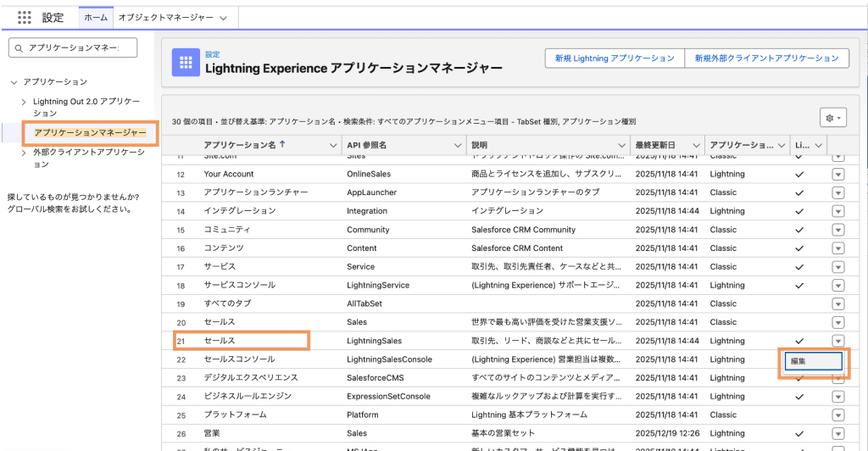
Task: Click 新規 Lightning アプリケーション button
Action: (x=615, y=58)
